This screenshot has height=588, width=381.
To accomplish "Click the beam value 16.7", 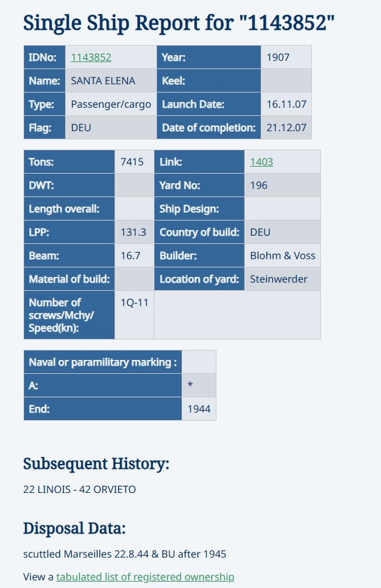I will [x=130, y=255].
